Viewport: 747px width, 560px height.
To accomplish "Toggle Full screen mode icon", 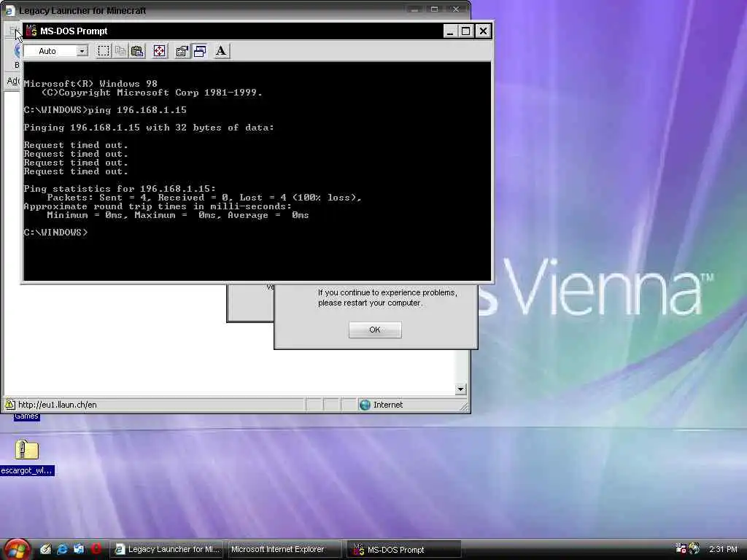I will point(160,51).
